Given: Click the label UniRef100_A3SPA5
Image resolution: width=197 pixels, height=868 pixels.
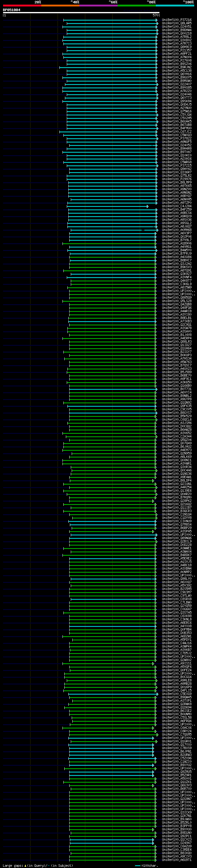Looking at the screenshot, I should (x=177, y=531).
